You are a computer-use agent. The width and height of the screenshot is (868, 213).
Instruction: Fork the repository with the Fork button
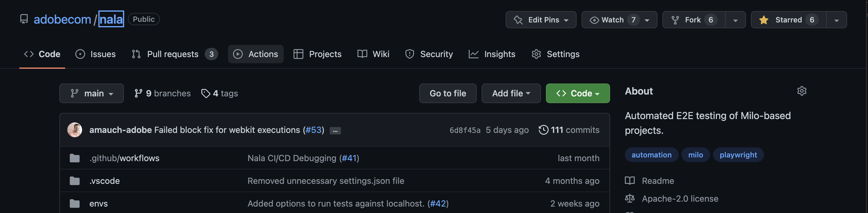click(694, 20)
